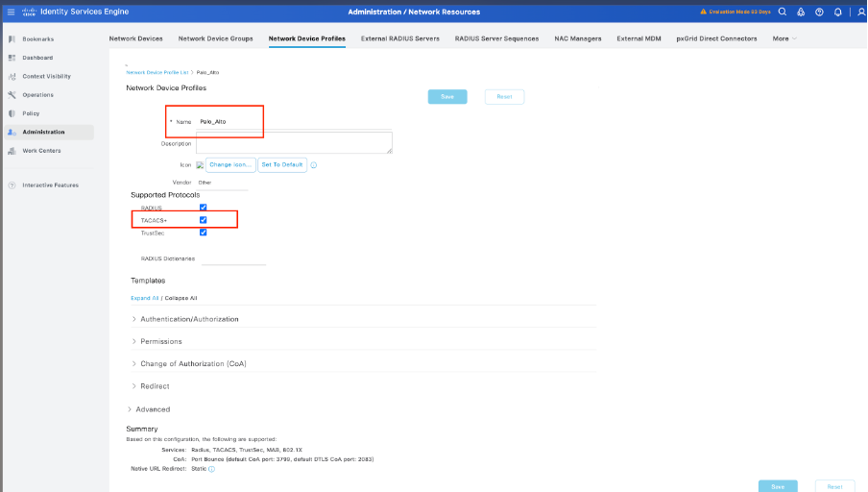This screenshot has width=868, height=492.
Task: Click the Bookmarks sidebar icon
Action: [12, 39]
